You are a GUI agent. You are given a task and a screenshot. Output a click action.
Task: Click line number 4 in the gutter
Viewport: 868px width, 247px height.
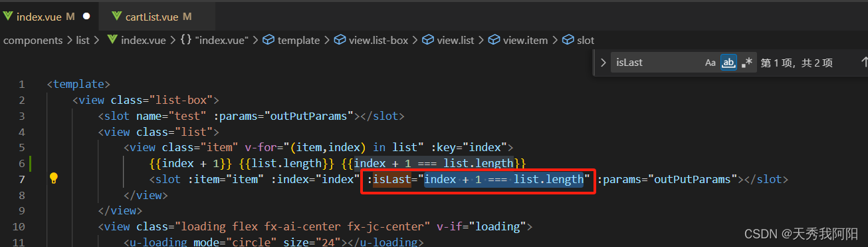tap(22, 132)
